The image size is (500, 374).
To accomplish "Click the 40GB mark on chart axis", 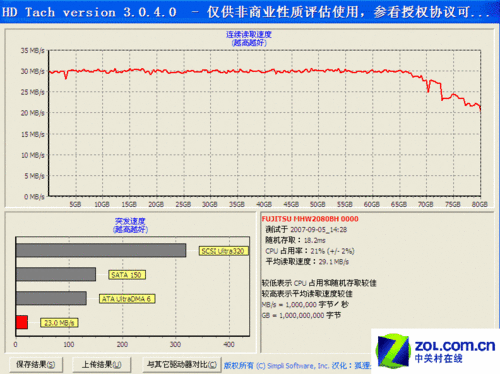I will (x=264, y=204).
